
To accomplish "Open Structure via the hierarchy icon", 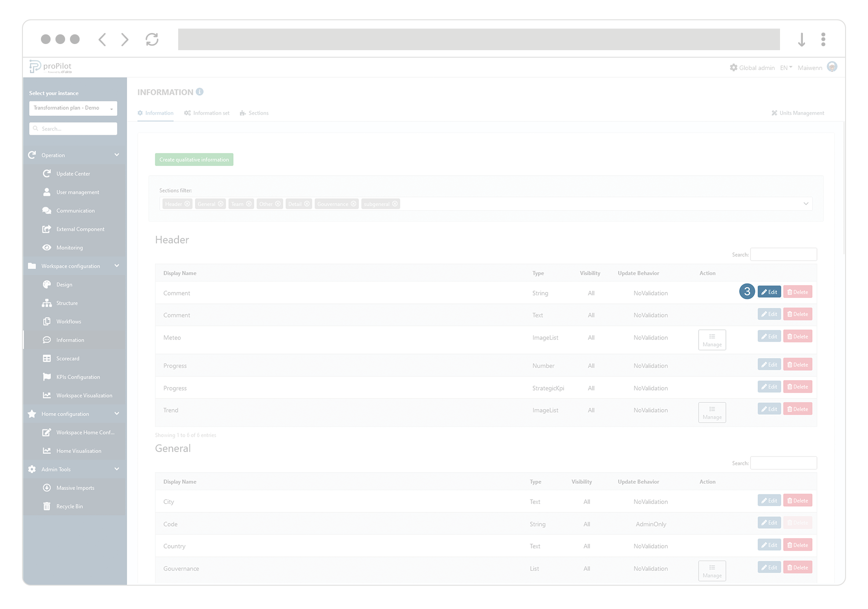I will click(47, 303).
